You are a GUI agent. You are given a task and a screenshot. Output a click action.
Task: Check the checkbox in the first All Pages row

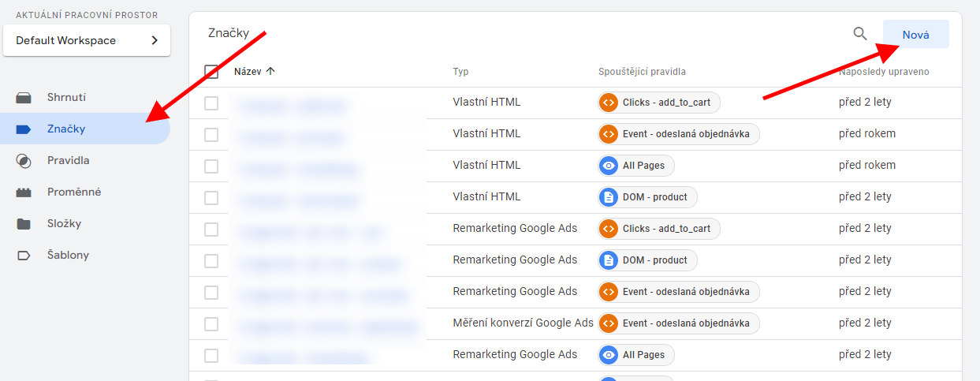(x=211, y=166)
